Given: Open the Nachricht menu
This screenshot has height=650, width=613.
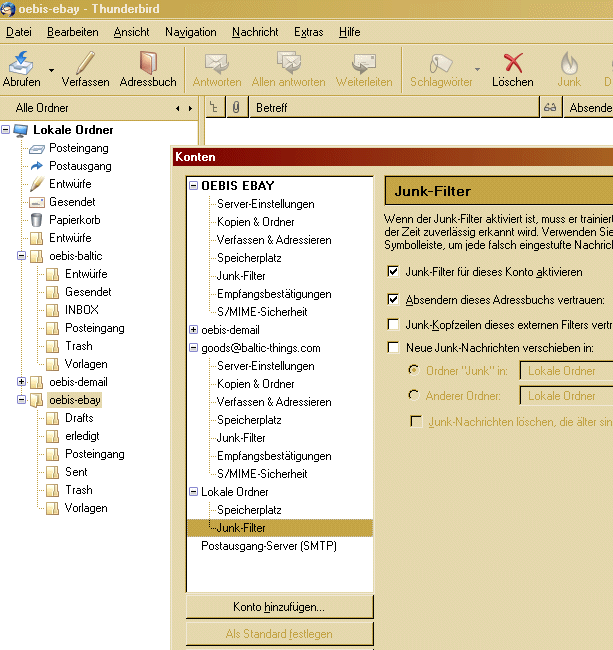Looking at the screenshot, I should point(255,32).
